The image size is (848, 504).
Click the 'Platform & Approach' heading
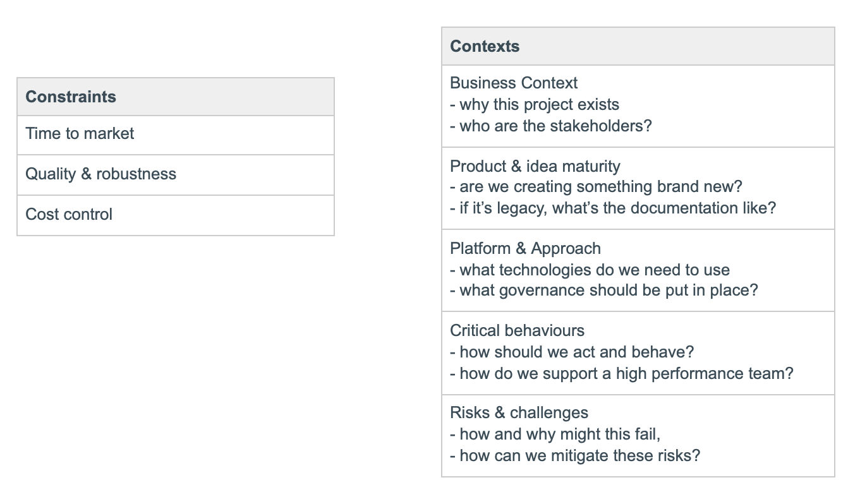point(525,248)
